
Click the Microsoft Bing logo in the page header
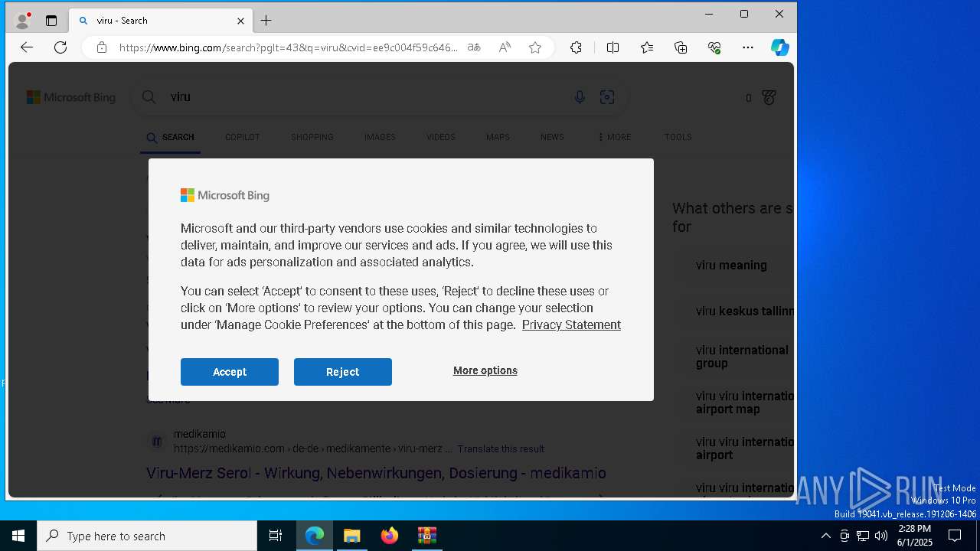click(x=71, y=97)
